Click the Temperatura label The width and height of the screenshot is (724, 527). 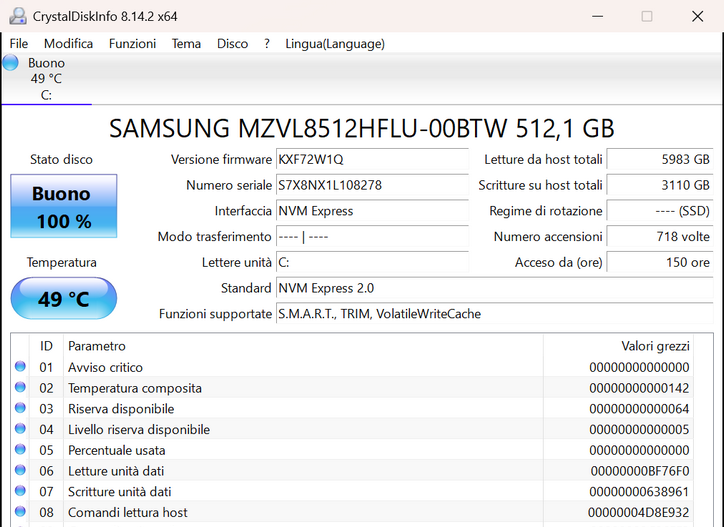click(x=62, y=263)
